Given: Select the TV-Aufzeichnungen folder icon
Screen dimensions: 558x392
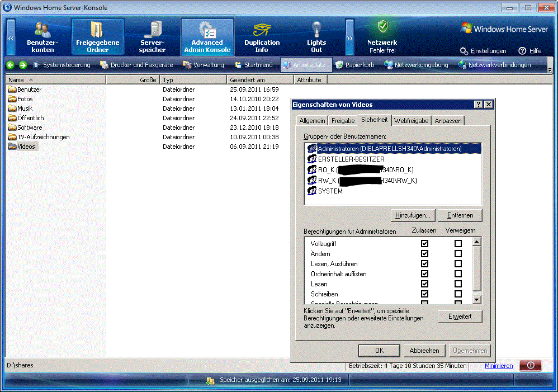Looking at the screenshot, I should coord(12,136).
